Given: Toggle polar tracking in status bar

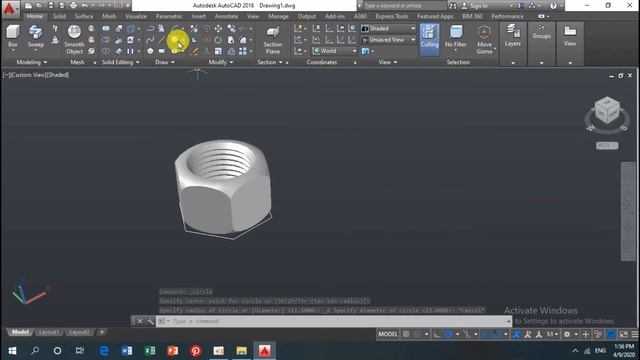Looking at the screenshot, I should tap(448, 334).
